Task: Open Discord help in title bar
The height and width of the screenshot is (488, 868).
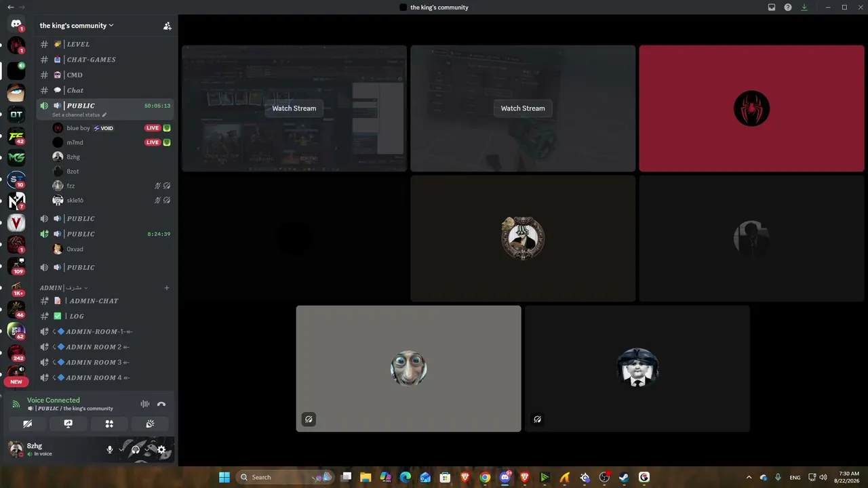Action: tap(788, 7)
